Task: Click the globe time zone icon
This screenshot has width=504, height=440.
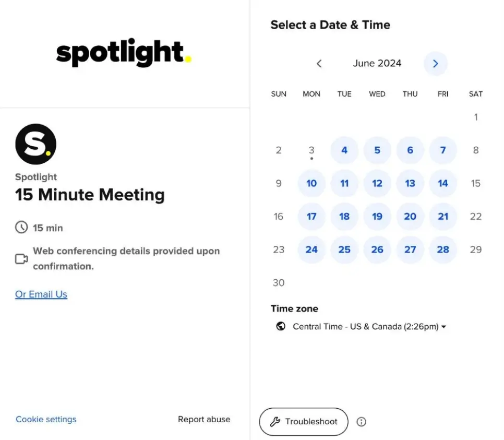Action: (x=281, y=326)
